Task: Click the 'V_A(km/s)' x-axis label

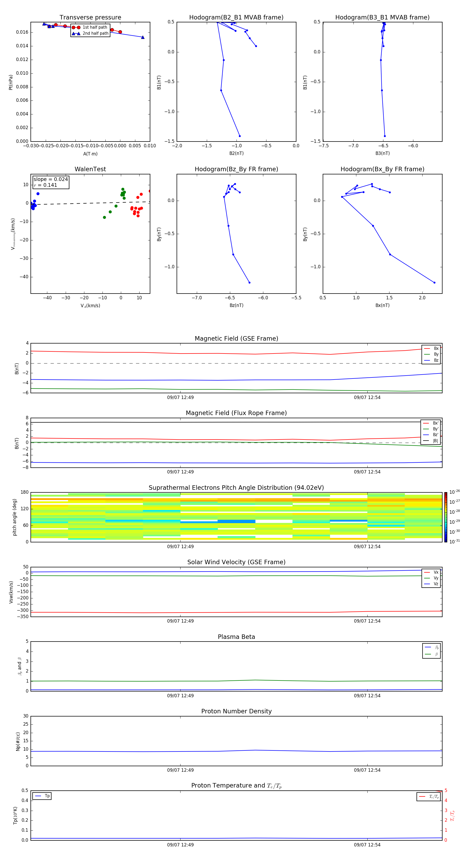Action: pyautogui.click(x=90, y=306)
